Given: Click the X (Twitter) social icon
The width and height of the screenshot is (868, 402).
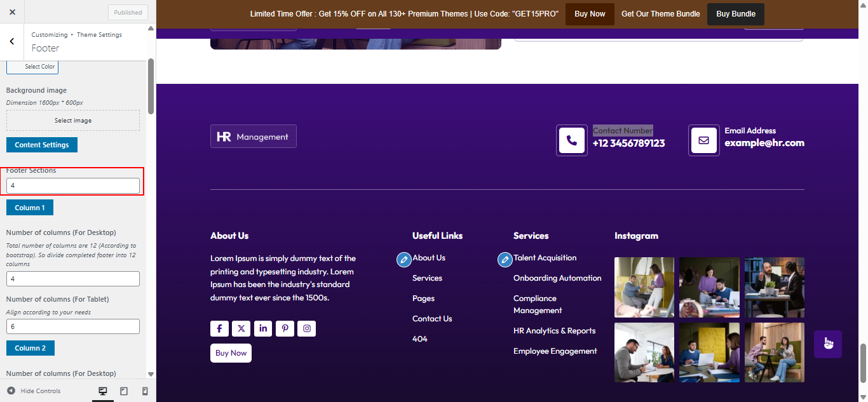Looking at the screenshot, I should (x=241, y=328).
